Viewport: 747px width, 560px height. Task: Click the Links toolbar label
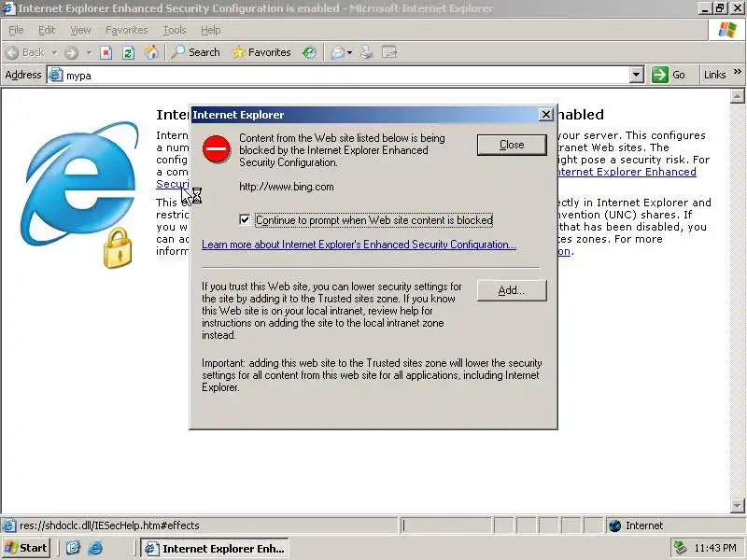(714, 75)
